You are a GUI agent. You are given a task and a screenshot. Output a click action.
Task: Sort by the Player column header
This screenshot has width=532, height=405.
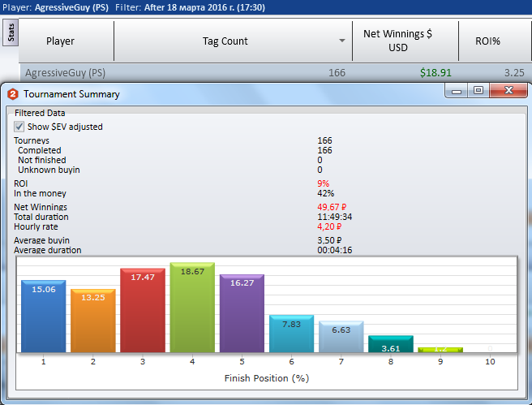[60, 41]
